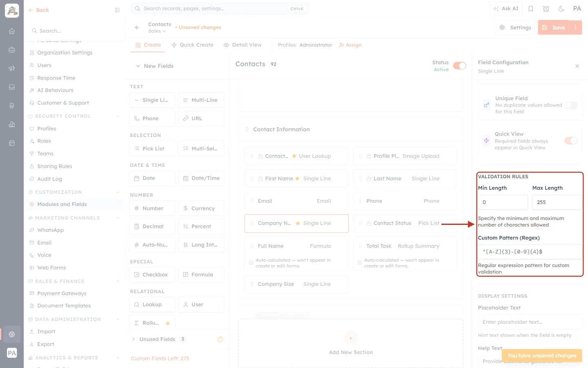Click the back arrow beside Contacts
Viewport: 588px width, 368px height.
137,27
